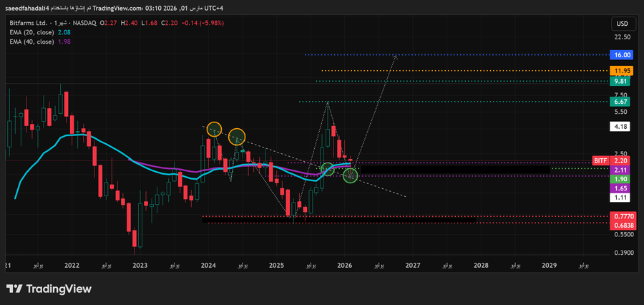The image size is (644, 305).
Task: Click the blue 16.00 price label
Action: pos(620,54)
